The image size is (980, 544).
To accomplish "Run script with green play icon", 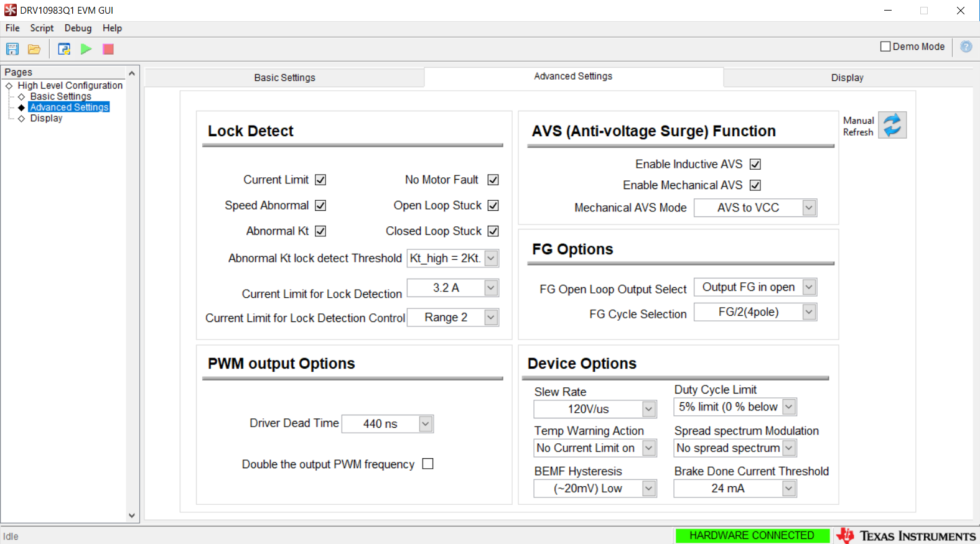I will point(86,49).
